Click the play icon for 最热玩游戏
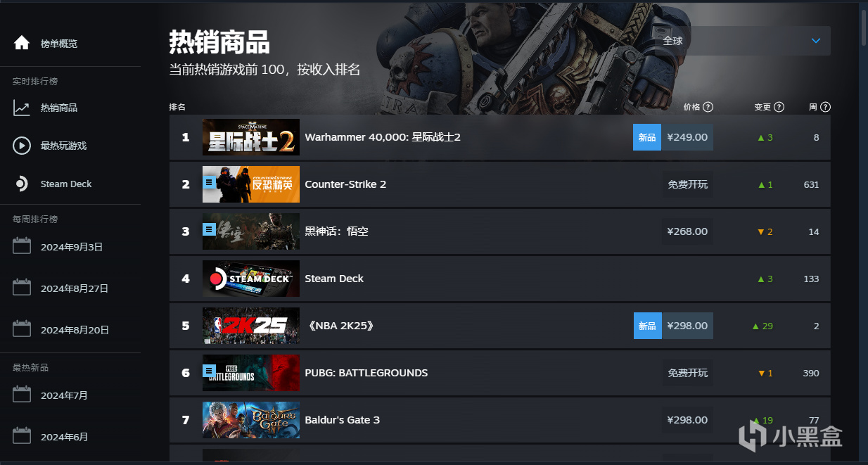 pos(22,146)
